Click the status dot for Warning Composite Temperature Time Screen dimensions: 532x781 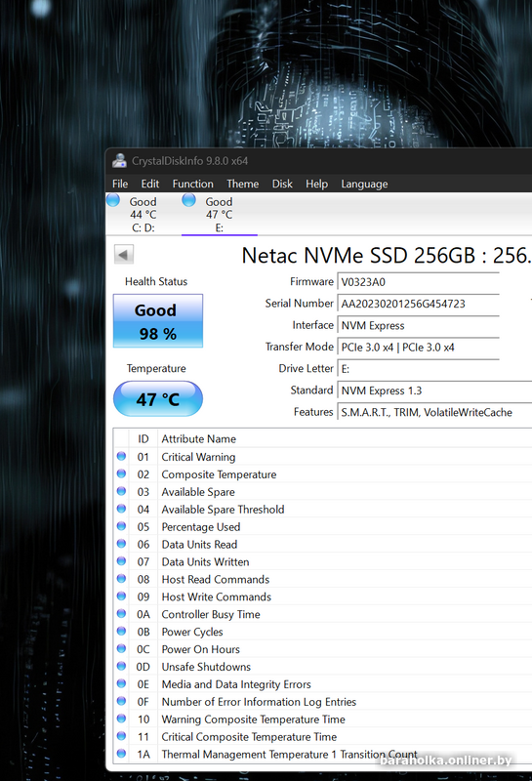click(x=121, y=719)
